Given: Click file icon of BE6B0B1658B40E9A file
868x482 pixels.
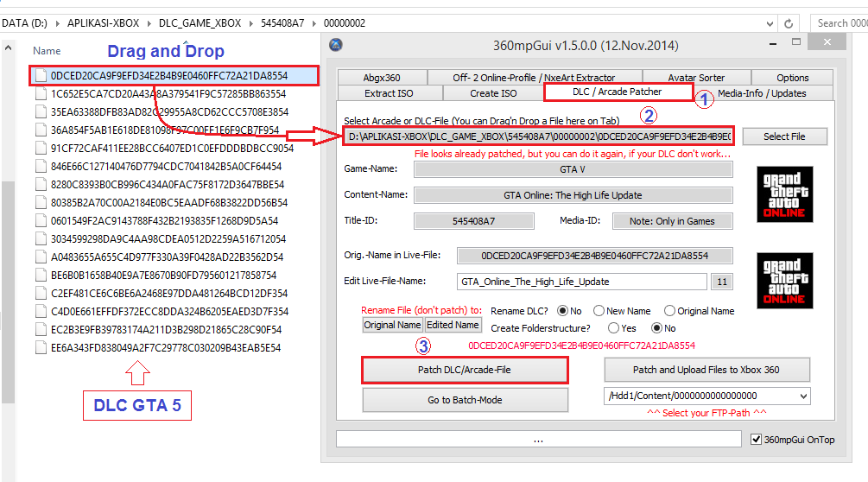Looking at the screenshot, I should 41,275.
